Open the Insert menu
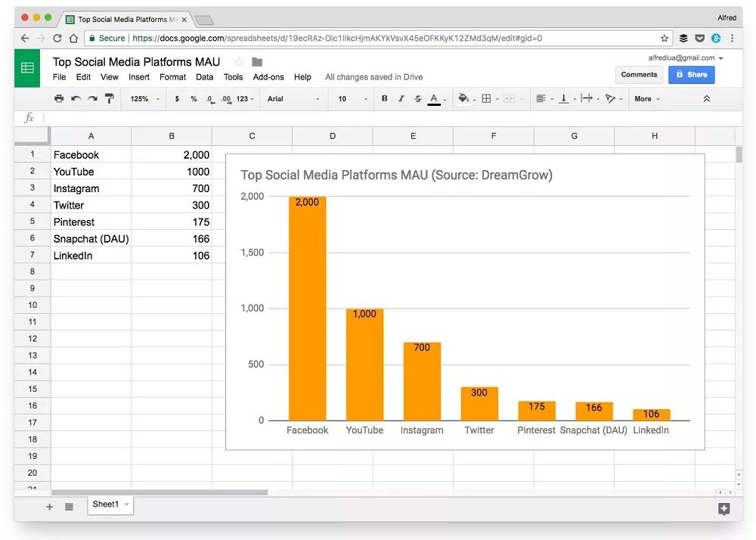The image size is (756, 540). (139, 77)
